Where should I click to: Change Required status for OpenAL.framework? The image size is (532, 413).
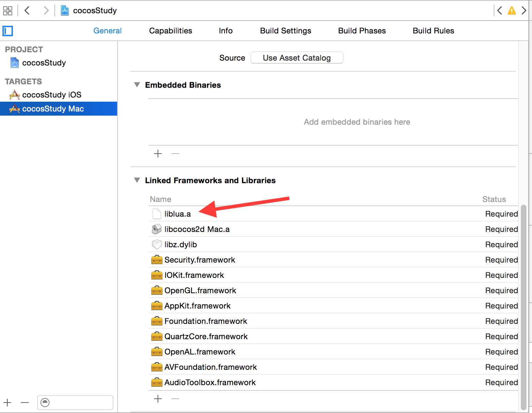pos(501,352)
